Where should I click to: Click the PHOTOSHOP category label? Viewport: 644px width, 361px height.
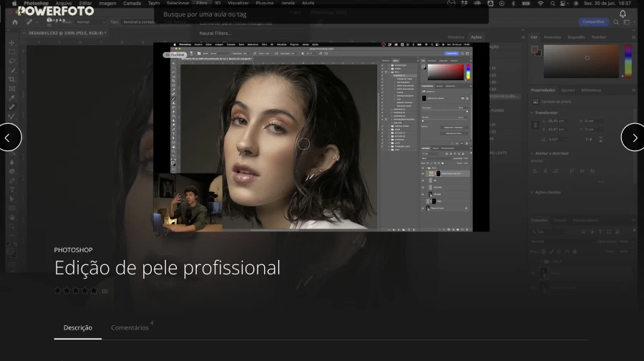(x=73, y=250)
